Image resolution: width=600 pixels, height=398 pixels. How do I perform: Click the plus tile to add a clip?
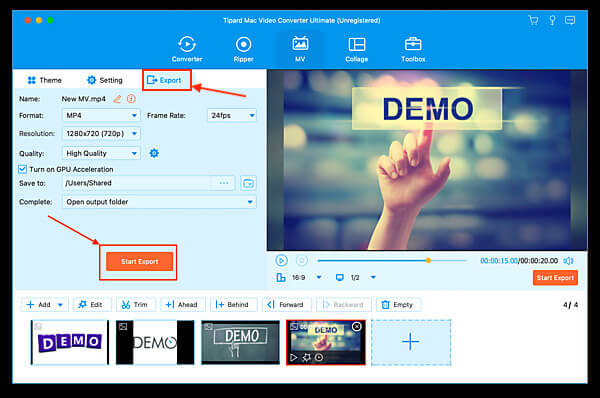(x=411, y=342)
